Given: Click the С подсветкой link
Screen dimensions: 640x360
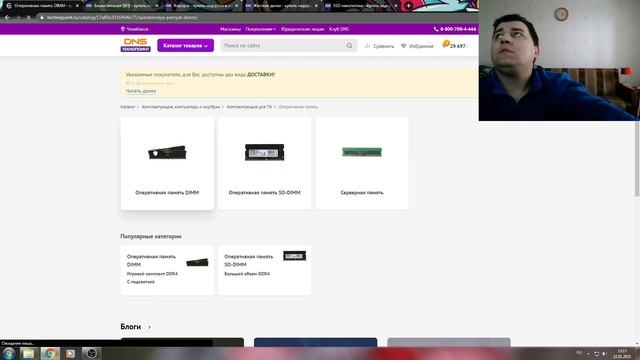Looking at the screenshot, I should pyautogui.click(x=141, y=282).
